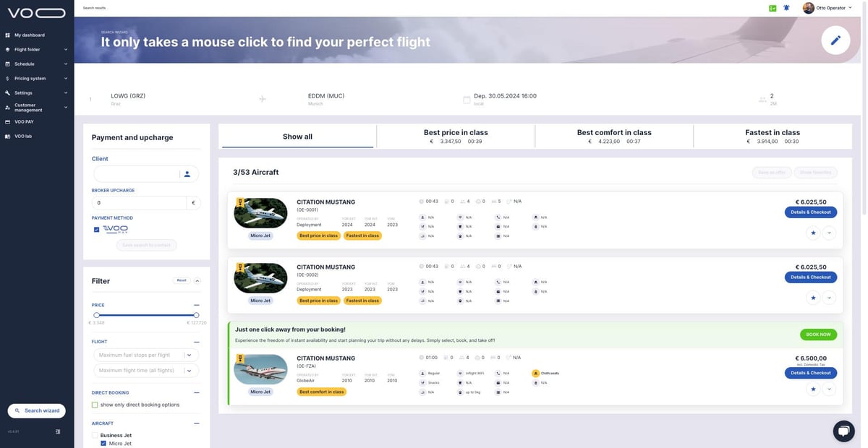Click the passengers icon beside 2
Image resolution: width=868 pixels, height=448 pixels.
pyautogui.click(x=762, y=99)
